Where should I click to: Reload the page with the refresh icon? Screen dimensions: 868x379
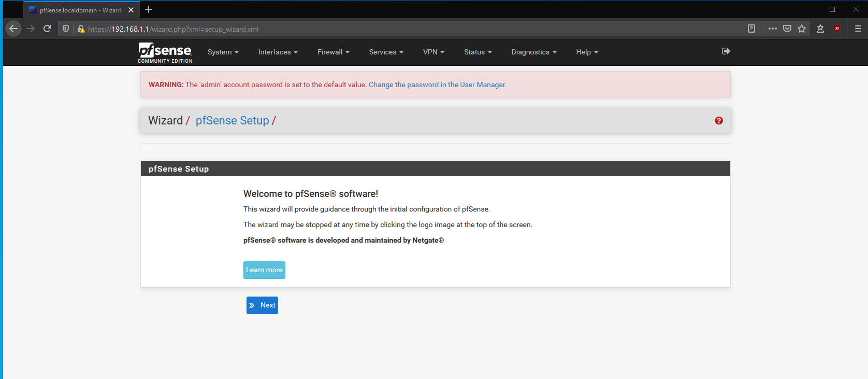point(47,29)
